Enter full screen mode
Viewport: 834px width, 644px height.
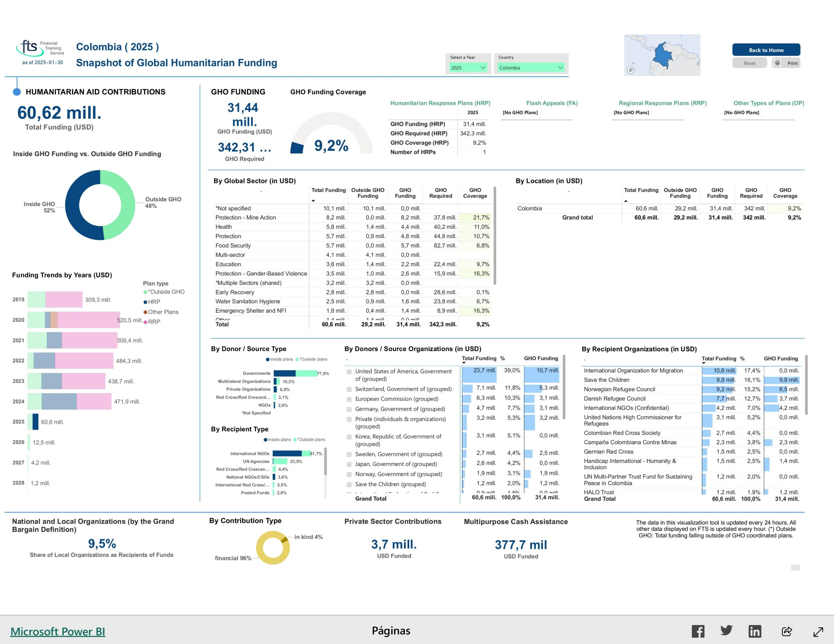pos(818,632)
